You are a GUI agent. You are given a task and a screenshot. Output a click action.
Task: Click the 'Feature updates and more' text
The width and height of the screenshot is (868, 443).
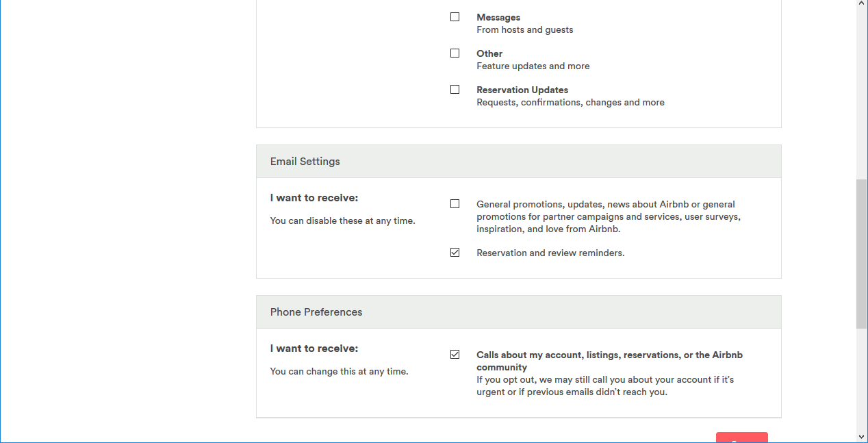[x=533, y=66]
